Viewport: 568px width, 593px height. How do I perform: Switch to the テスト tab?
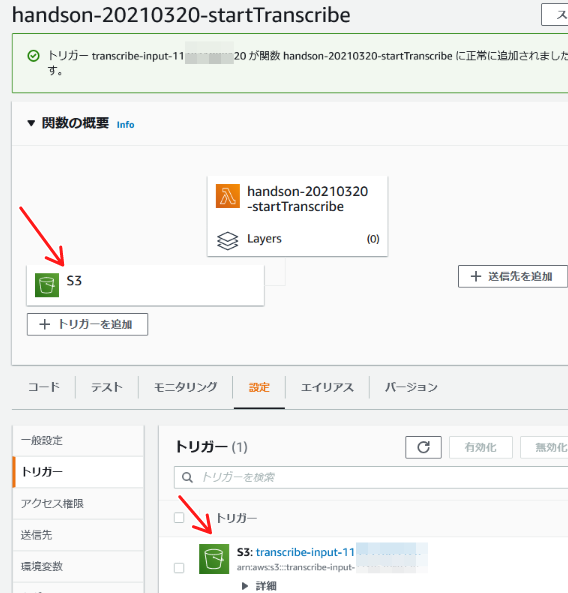107,387
